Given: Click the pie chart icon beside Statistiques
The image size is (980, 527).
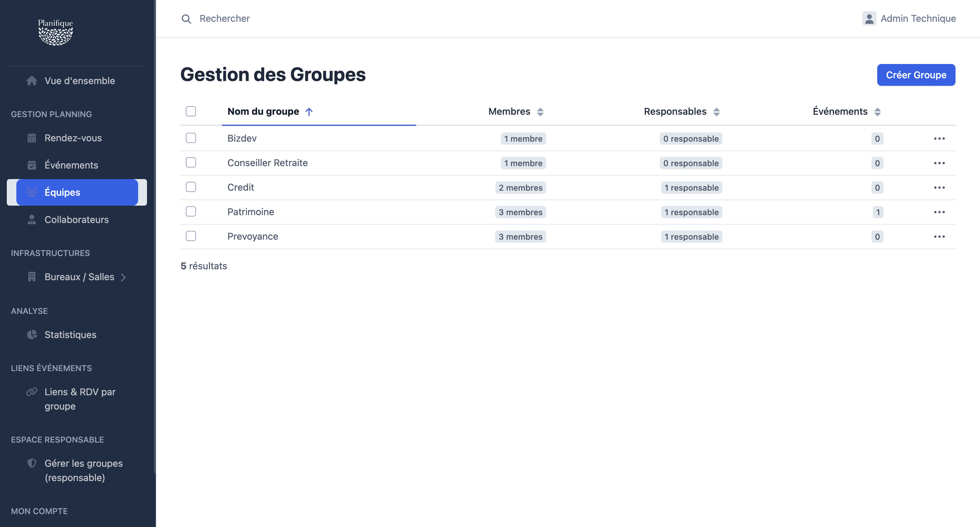Looking at the screenshot, I should [32, 334].
